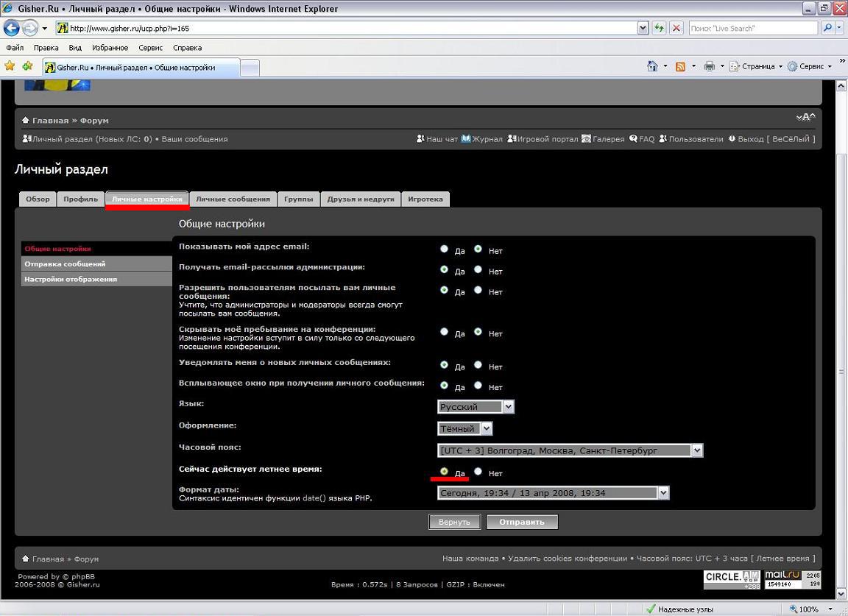Click the browser Back arrow button
Screen dimensions: 848x616
click(12, 28)
